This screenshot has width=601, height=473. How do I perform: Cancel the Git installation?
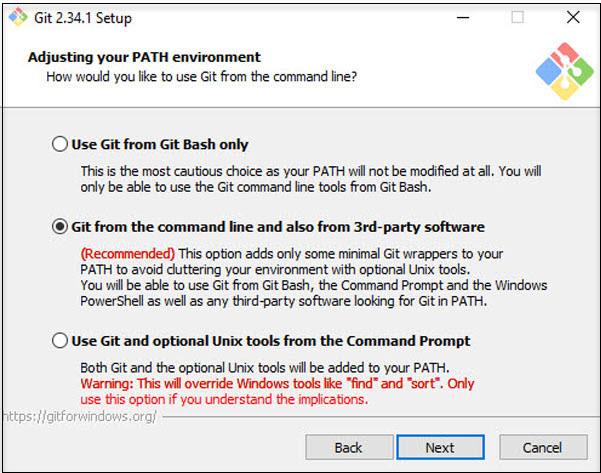[x=543, y=447]
